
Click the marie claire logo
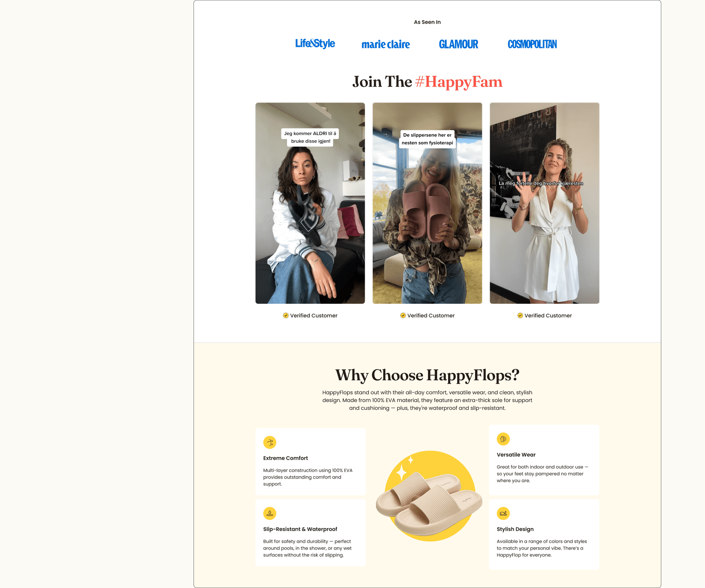[385, 44]
